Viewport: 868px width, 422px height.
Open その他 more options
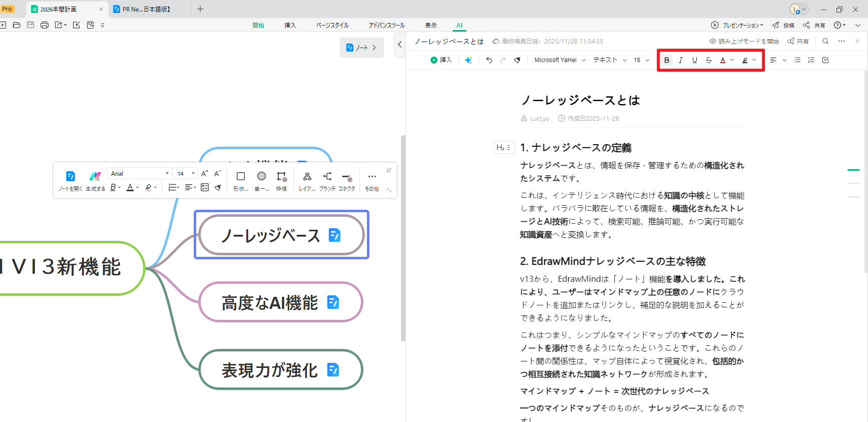coord(372,181)
